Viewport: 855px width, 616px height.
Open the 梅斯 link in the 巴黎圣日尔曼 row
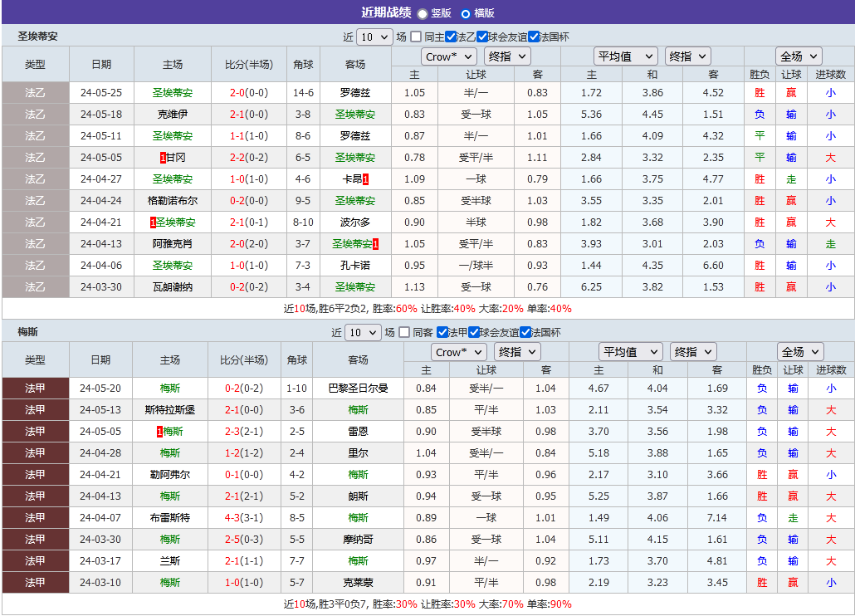[169, 388]
